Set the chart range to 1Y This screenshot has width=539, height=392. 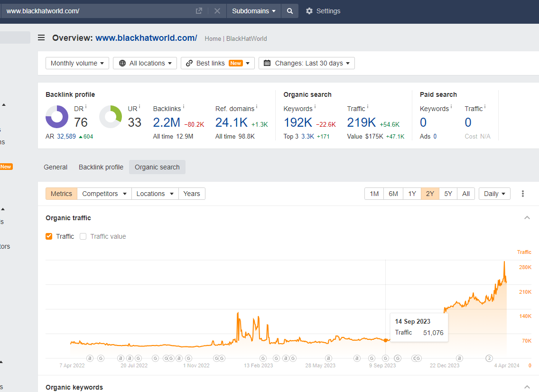click(x=412, y=194)
